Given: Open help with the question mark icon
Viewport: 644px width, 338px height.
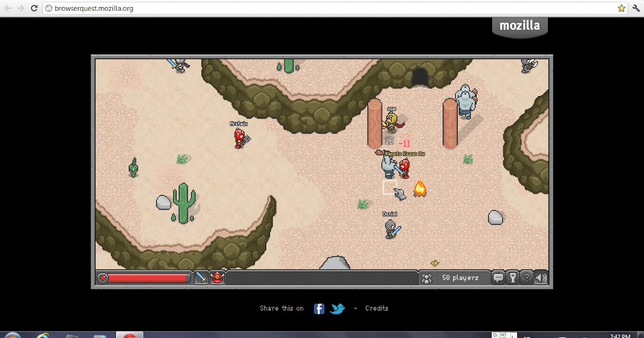Looking at the screenshot, I should [x=528, y=277].
